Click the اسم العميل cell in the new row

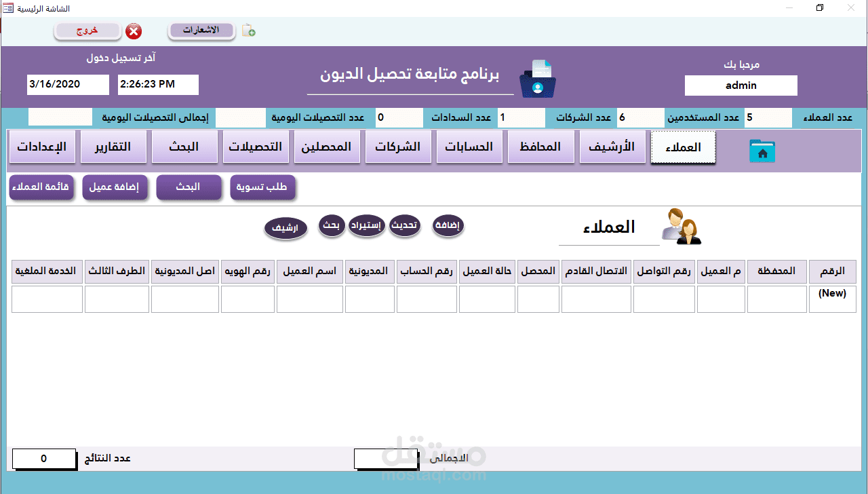click(309, 299)
